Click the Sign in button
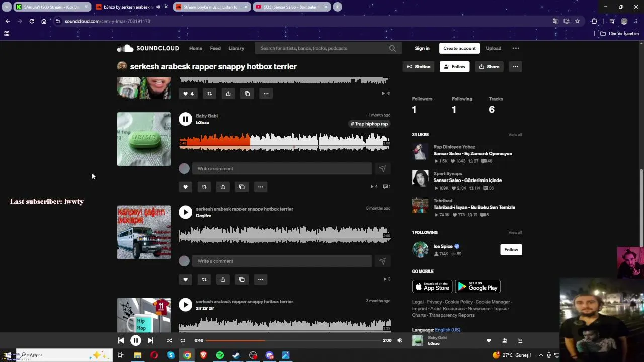644x362 pixels. pos(422,48)
